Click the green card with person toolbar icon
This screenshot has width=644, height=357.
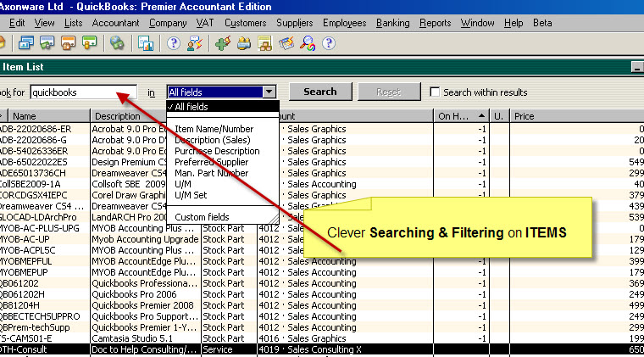pos(90,43)
